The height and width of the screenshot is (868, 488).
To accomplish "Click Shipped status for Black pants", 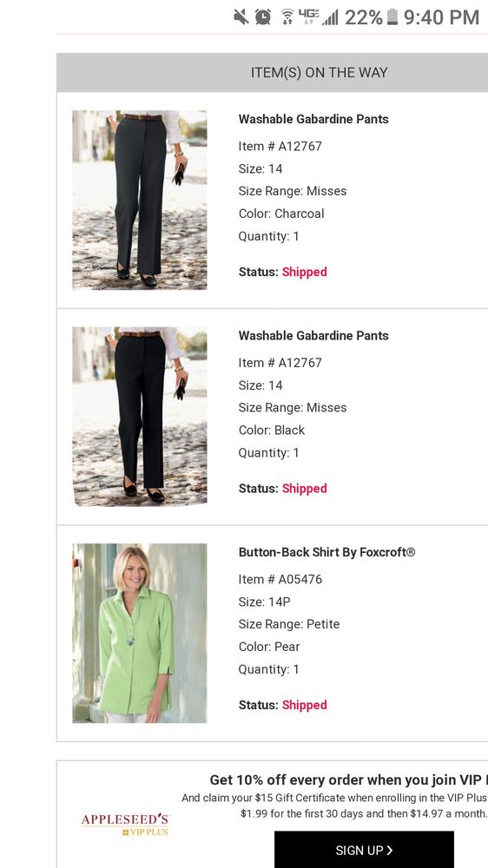I will tap(304, 488).
